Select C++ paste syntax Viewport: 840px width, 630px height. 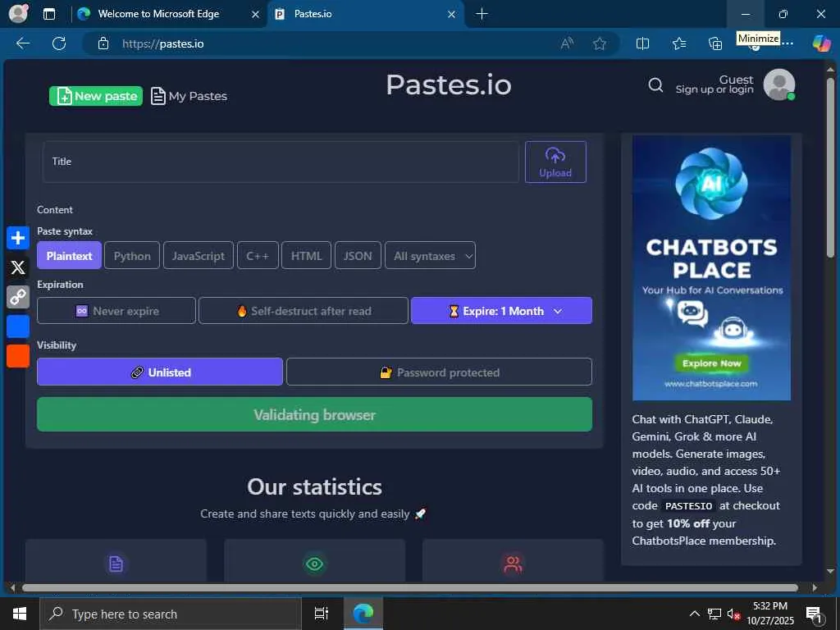[x=258, y=256]
